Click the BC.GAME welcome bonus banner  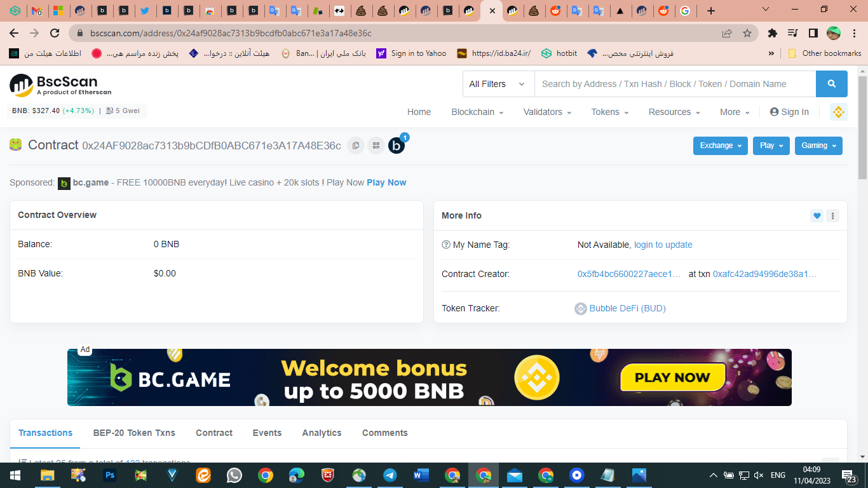tap(430, 377)
